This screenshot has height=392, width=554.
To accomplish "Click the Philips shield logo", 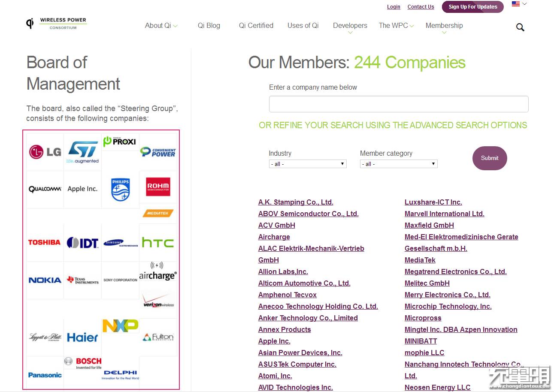I will click(121, 190).
